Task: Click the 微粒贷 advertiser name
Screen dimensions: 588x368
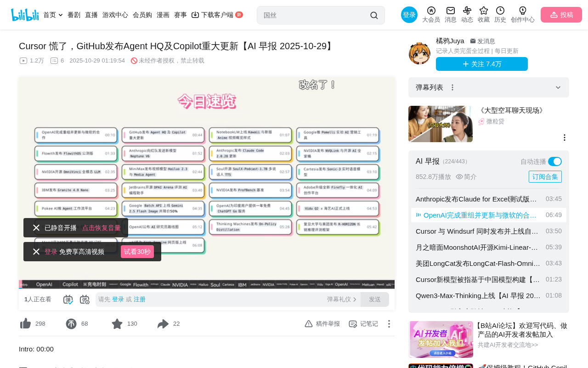Action: tap(495, 121)
